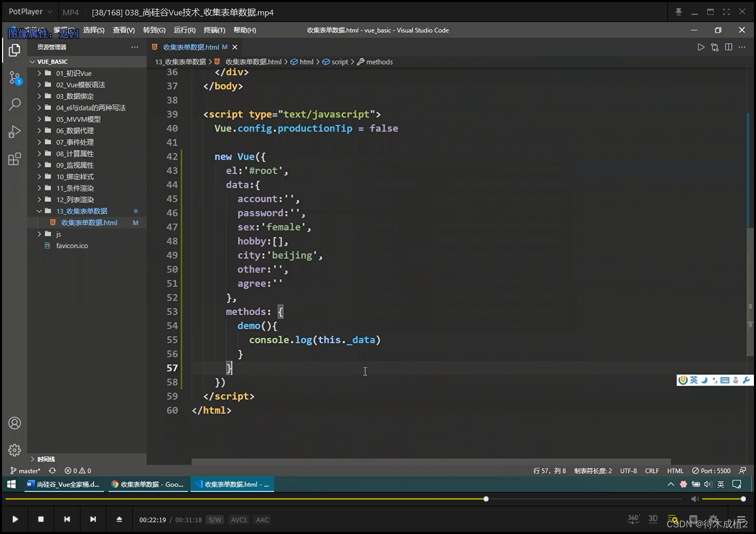The image size is (756, 534).
Task: Click the Port : 5500 live server button
Action: (x=711, y=470)
